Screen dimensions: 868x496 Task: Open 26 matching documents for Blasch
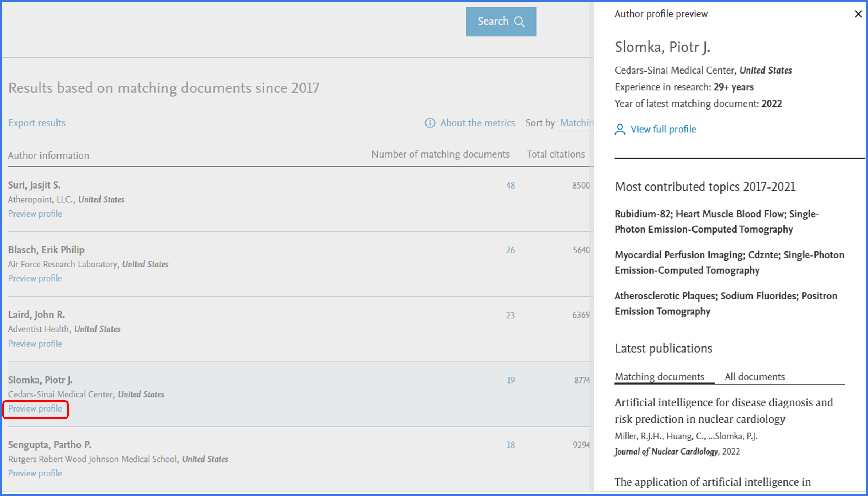(510, 250)
